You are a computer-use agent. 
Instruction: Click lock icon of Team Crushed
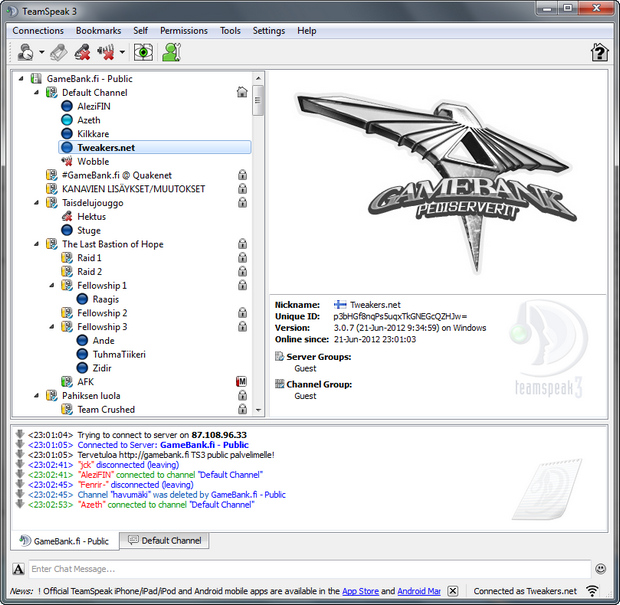(242, 409)
